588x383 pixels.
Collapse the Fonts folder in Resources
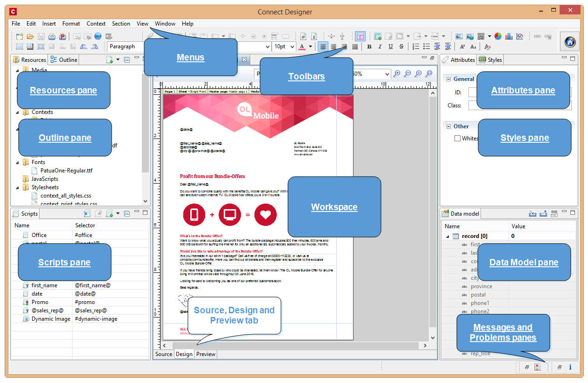coord(18,162)
